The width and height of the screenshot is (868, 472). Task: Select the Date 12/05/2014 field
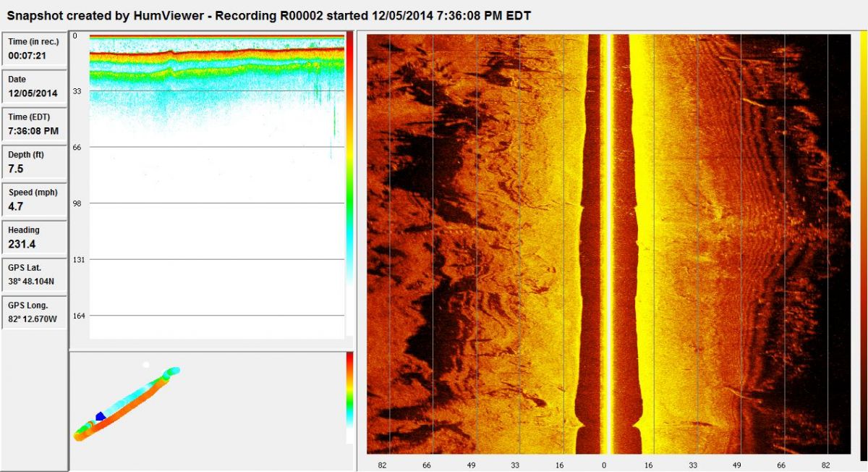[34, 86]
